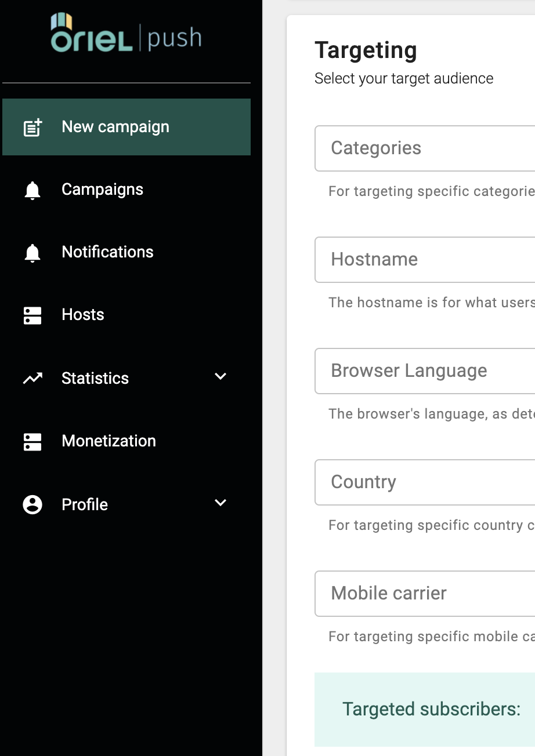Open the Country targeting dropdown
The width and height of the screenshot is (535, 756).
[425, 482]
